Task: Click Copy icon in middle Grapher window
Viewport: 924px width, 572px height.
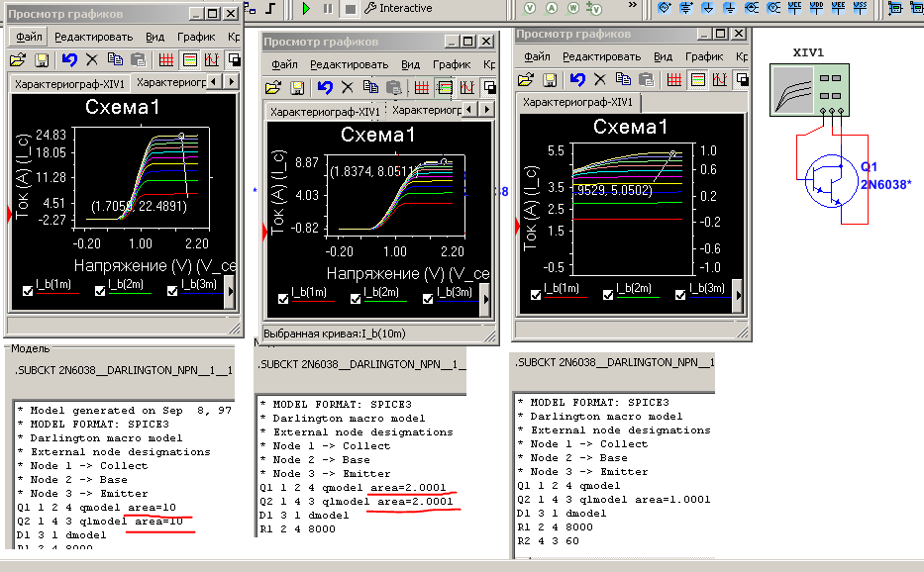Action: tap(369, 87)
